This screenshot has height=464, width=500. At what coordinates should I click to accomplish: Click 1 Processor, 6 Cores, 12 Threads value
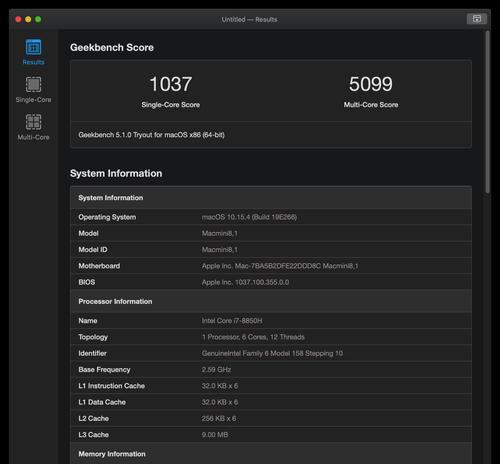click(x=253, y=337)
